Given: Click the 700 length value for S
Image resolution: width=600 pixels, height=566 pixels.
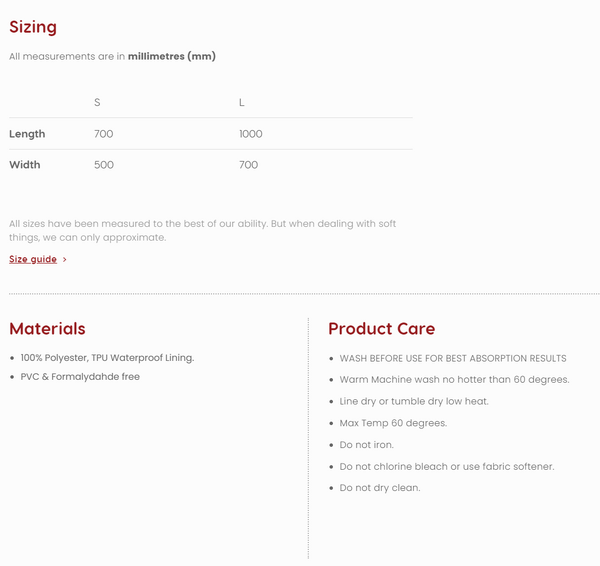Looking at the screenshot, I should (104, 134).
